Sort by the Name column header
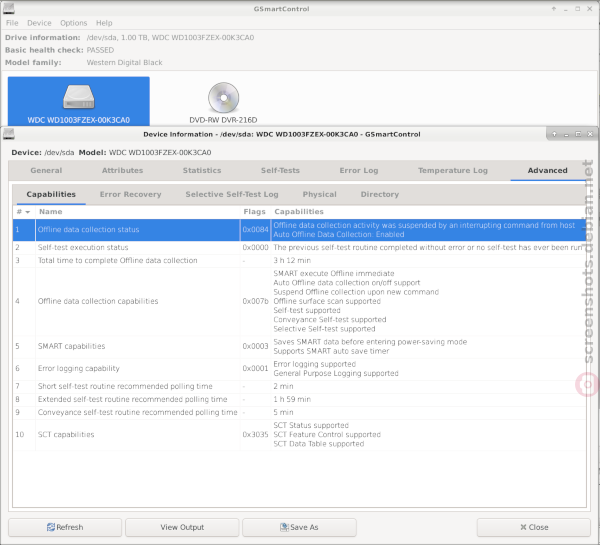Viewport: 600px width, 545px height. pos(138,212)
